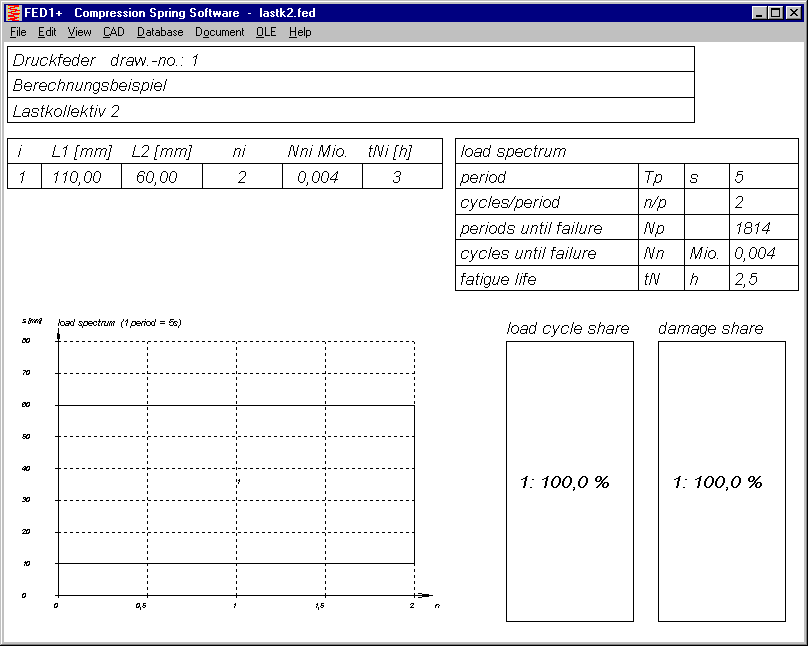Open the Help menu
The width and height of the screenshot is (808, 646).
tap(300, 32)
